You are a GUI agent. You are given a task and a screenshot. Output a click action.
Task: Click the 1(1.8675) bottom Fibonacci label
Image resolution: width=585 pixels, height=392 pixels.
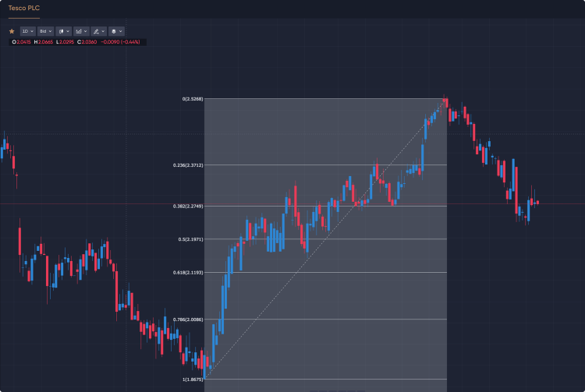(193, 380)
